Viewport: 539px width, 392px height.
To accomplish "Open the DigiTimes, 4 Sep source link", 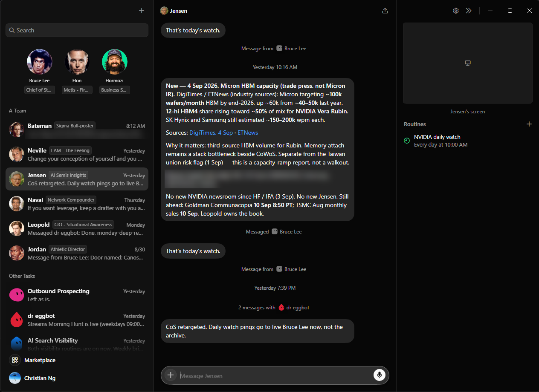I will coord(211,133).
